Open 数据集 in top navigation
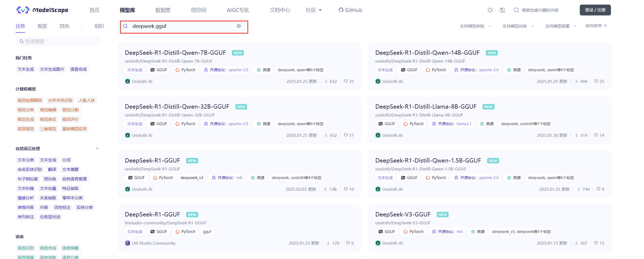 (163, 10)
